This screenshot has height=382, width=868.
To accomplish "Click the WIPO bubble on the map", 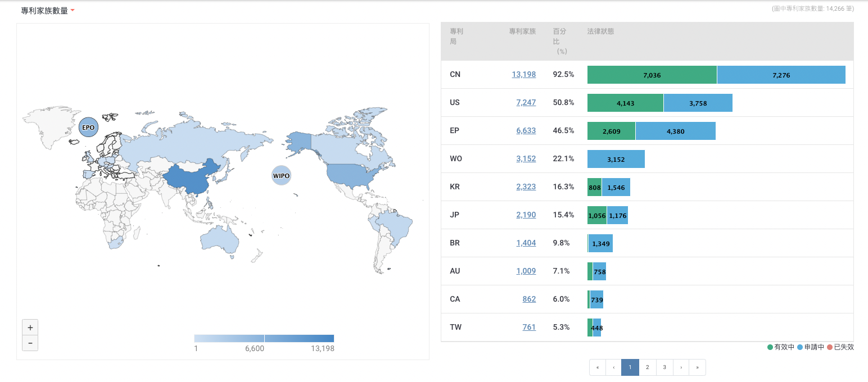I will [x=281, y=176].
